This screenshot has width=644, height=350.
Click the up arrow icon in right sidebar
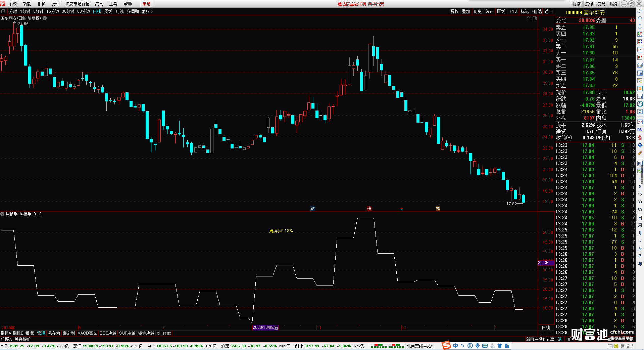click(640, 19)
